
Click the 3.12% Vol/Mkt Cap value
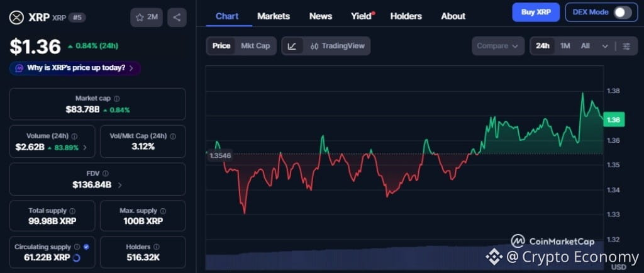[143, 147]
